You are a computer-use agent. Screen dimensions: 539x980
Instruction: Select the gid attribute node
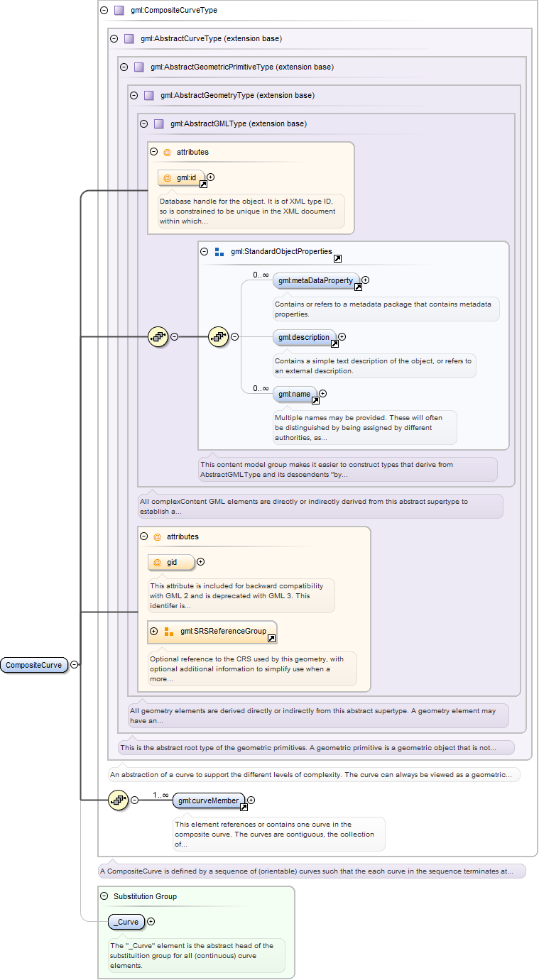click(x=171, y=562)
